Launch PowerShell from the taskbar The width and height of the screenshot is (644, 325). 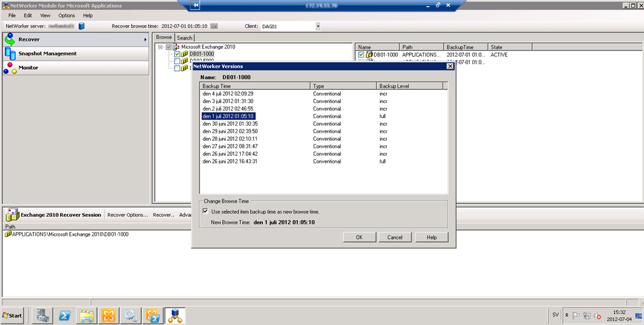point(65,316)
